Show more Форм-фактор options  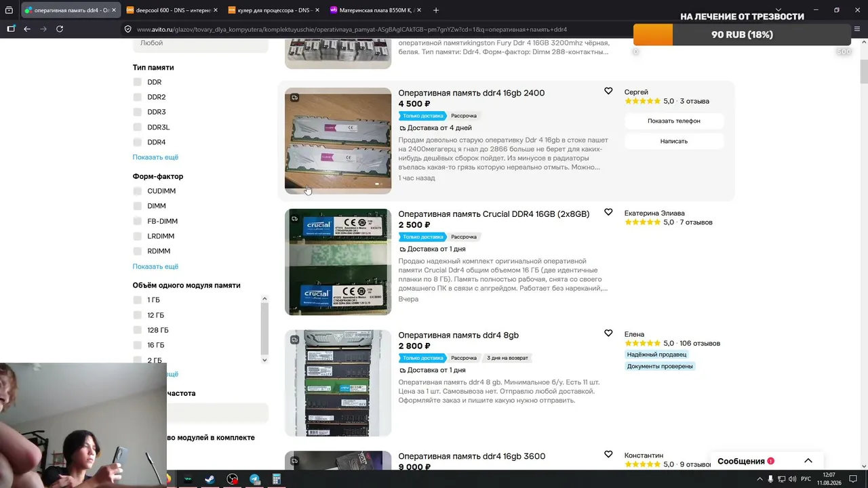click(x=155, y=266)
